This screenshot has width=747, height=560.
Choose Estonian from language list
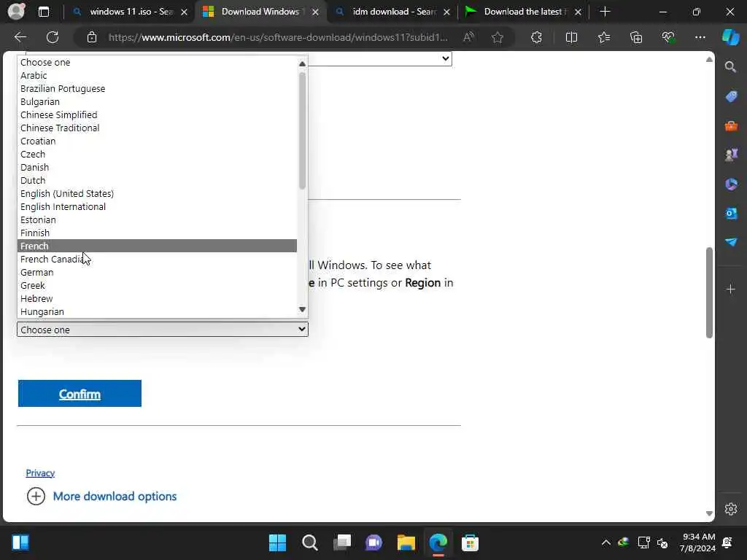158,219
